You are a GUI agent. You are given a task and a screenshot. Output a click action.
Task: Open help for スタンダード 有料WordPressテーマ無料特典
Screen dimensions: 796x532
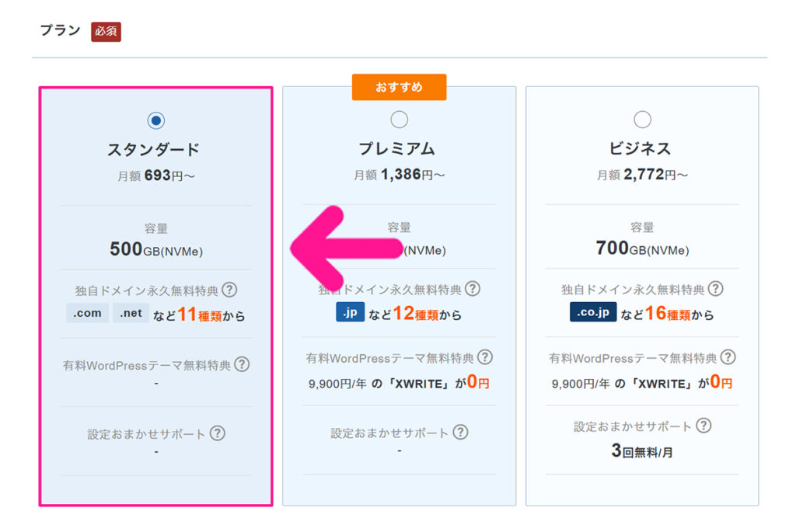tap(242, 363)
